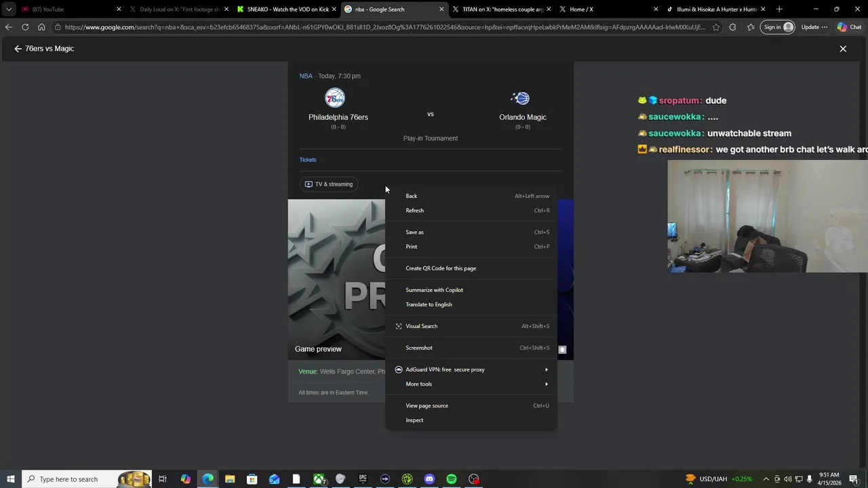868x488 pixels.
Task: Click the address bar URL field
Action: click(x=384, y=27)
